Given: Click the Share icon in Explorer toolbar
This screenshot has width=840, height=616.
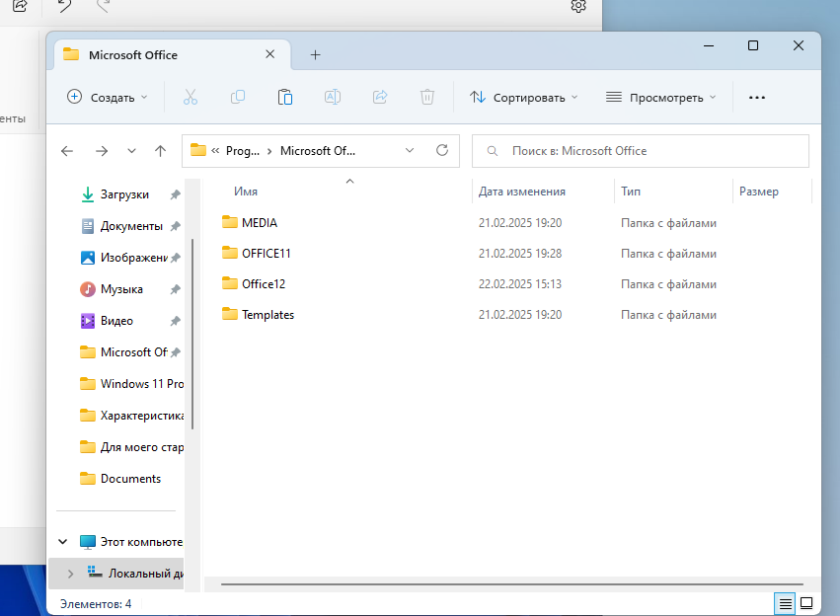Looking at the screenshot, I should (x=380, y=97).
